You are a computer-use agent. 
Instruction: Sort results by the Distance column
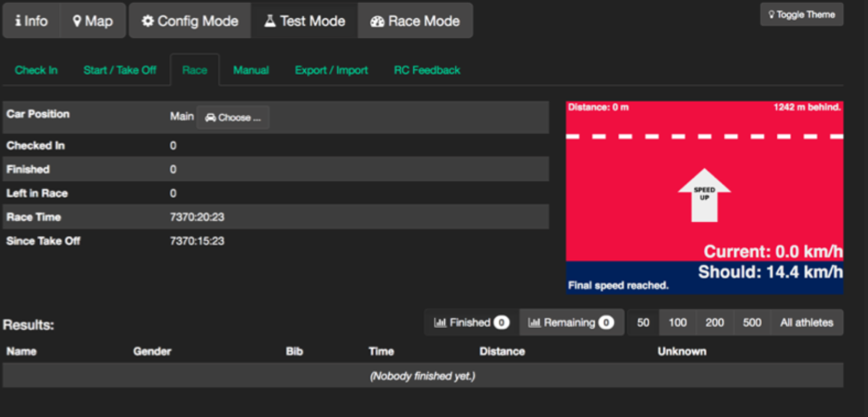(502, 352)
